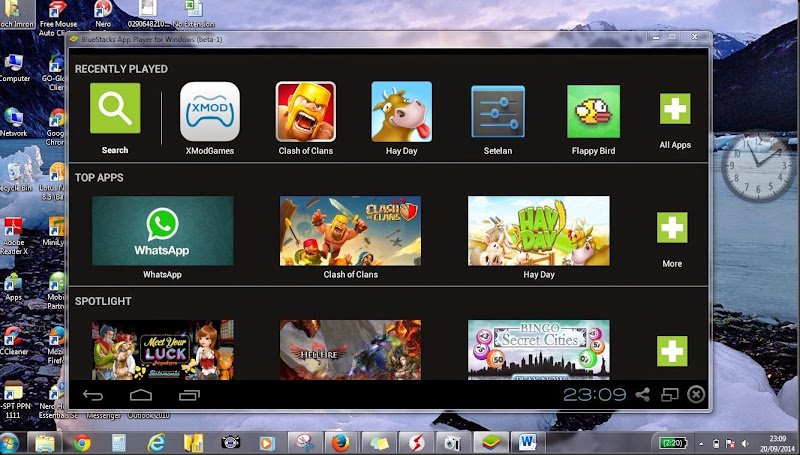Show hidden system tray icons arrow
The height and width of the screenshot is (455, 800).
pyautogui.click(x=701, y=444)
